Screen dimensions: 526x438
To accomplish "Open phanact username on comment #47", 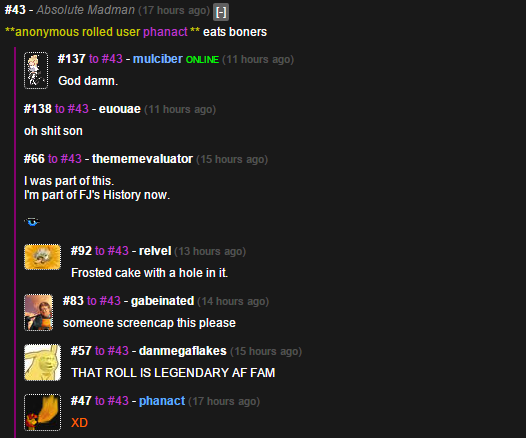I will pyautogui.click(x=162, y=401).
